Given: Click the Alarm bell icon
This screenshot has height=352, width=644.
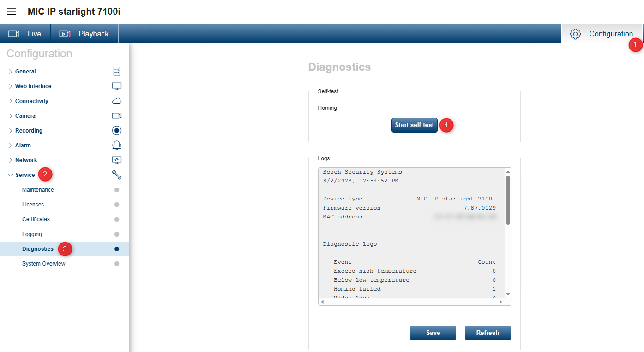Looking at the screenshot, I should 117,146.
